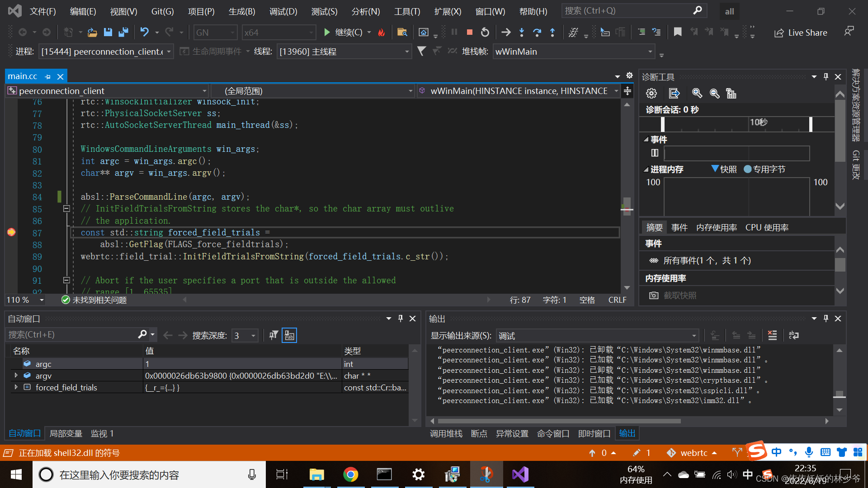Click the Hot Reload flame icon

click(382, 32)
